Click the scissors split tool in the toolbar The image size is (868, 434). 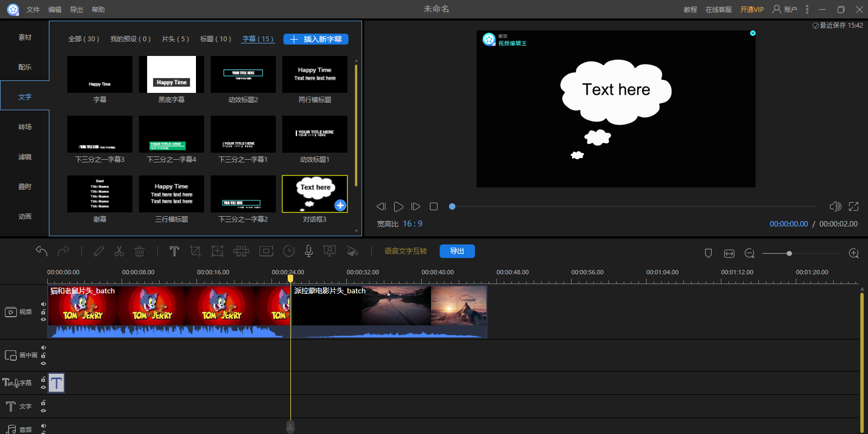tap(119, 251)
